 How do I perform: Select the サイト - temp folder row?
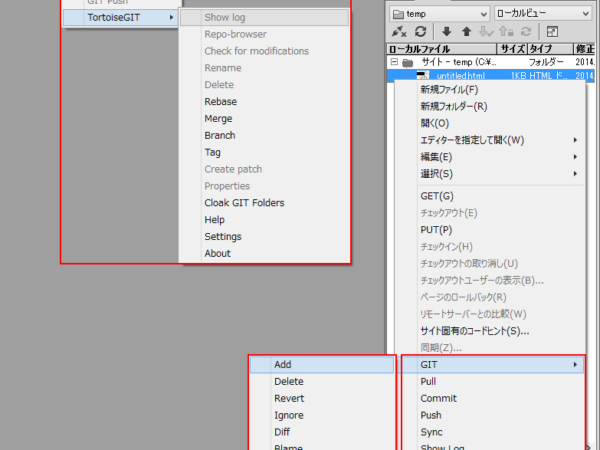tap(491, 62)
